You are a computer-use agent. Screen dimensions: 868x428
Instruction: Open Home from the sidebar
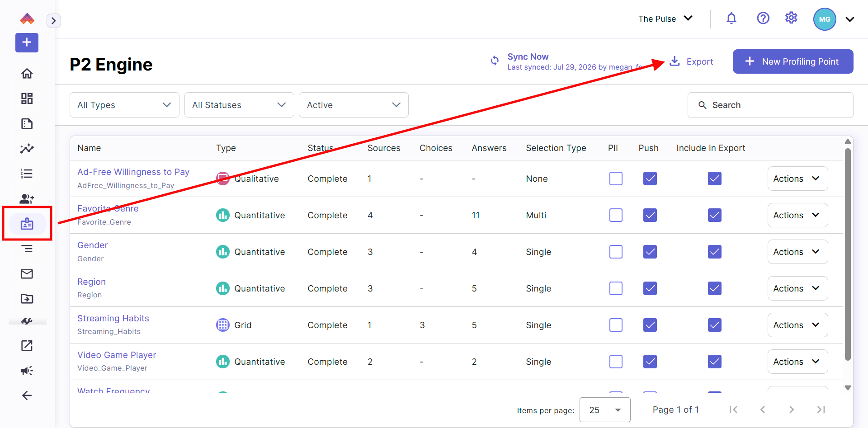(x=27, y=74)
